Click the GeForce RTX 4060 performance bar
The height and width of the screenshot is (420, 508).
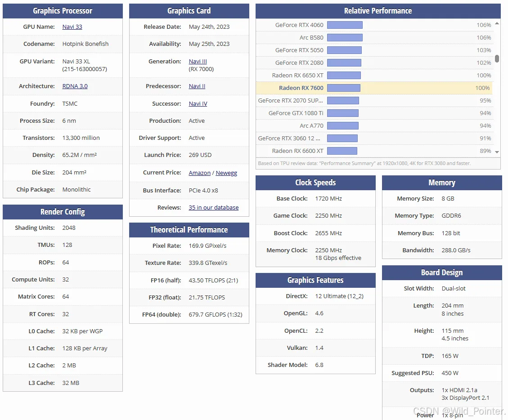coord(345,25)
